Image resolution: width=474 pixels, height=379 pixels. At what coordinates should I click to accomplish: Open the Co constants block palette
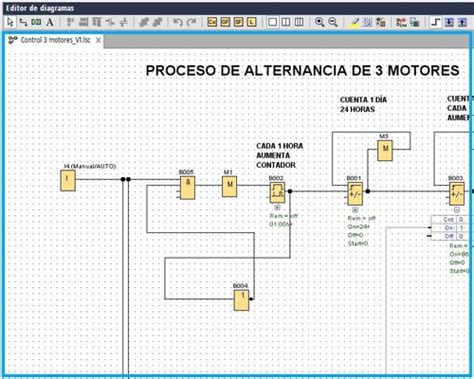point(212,22)
